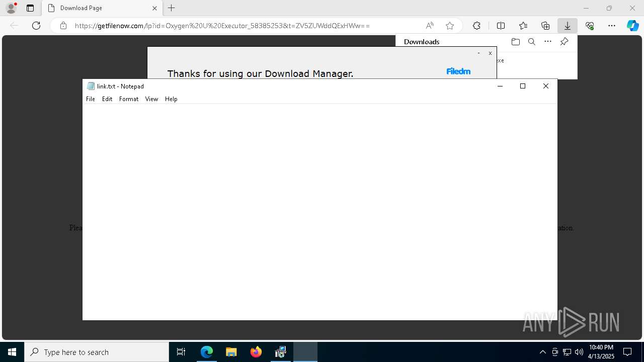Close the Download Manager popup
Screen dimensions: 644x362
click(490, 53)
